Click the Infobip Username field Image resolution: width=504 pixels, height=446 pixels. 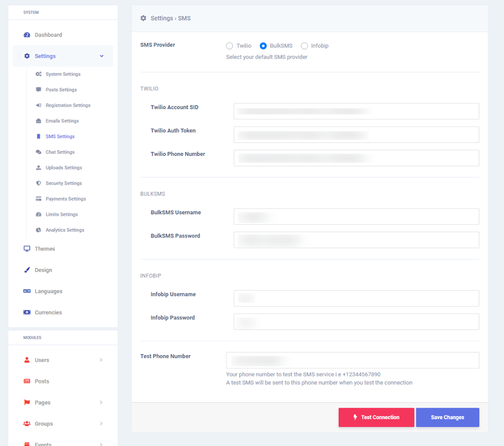coord(356,298)
